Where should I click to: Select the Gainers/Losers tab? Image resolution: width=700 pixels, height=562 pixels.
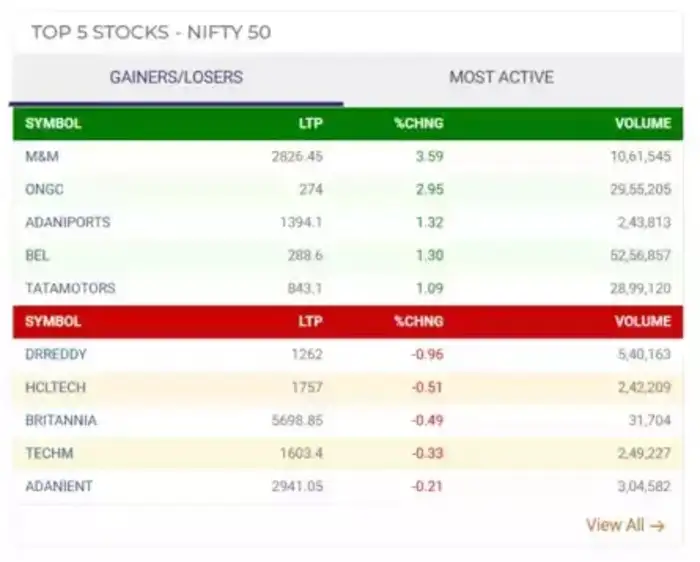pyautogui.click(x=176, y=77)
